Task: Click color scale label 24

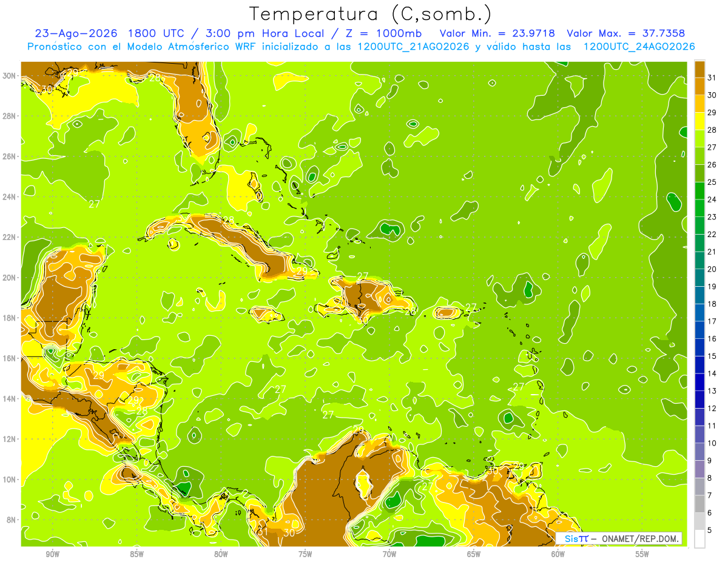Action: pyautogui.click(x=712, y=200)
